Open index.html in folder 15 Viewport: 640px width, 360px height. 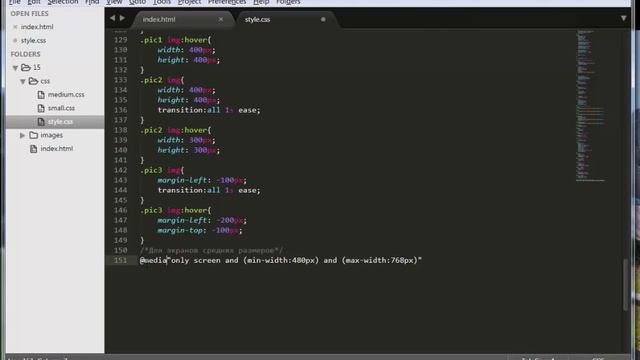(57, 149)
